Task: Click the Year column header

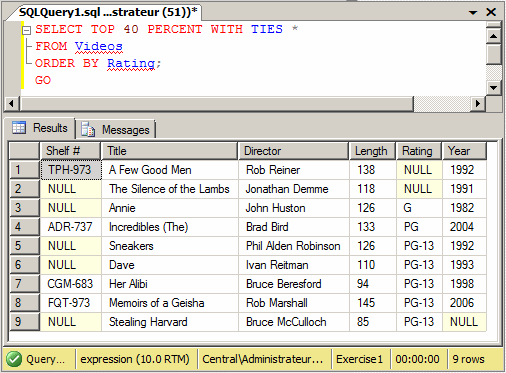Action: (x=464, y=151)
